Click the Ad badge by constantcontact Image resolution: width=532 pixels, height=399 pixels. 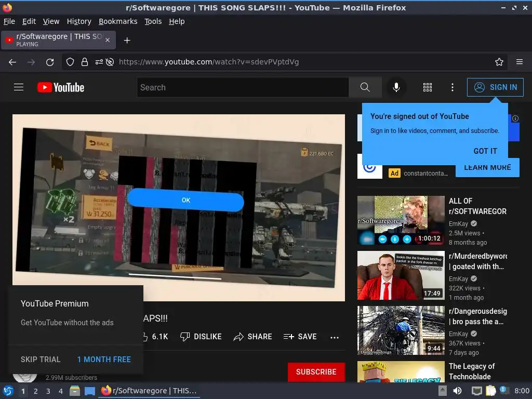[x=394, y=174]
